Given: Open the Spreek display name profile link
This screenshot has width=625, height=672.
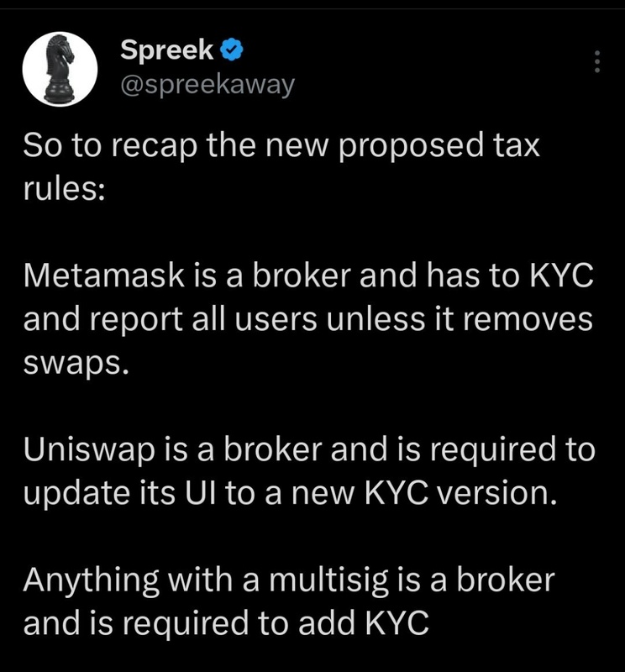Looking at the screenshot, I should (167, 50).
